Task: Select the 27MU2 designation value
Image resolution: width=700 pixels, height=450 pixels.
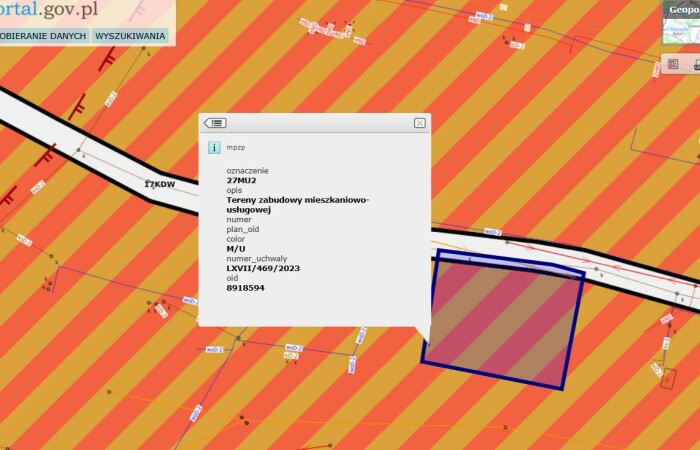Action: point(242,180)
